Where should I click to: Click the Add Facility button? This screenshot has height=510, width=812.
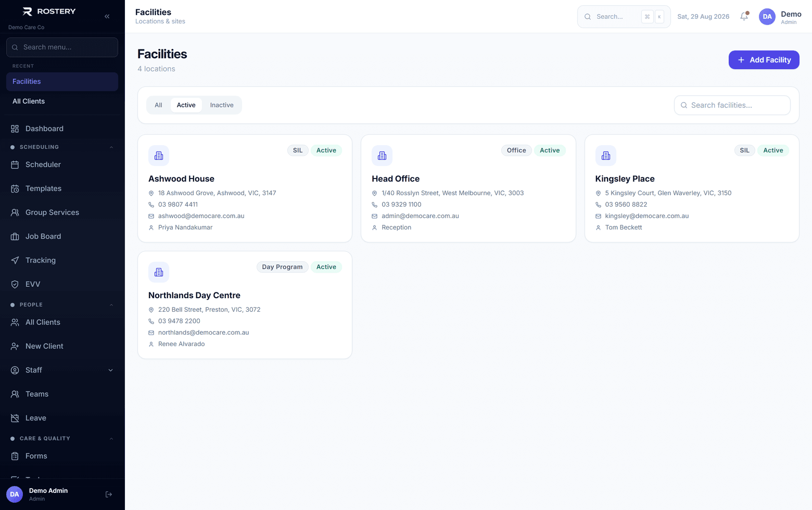(x=764, y=60)
